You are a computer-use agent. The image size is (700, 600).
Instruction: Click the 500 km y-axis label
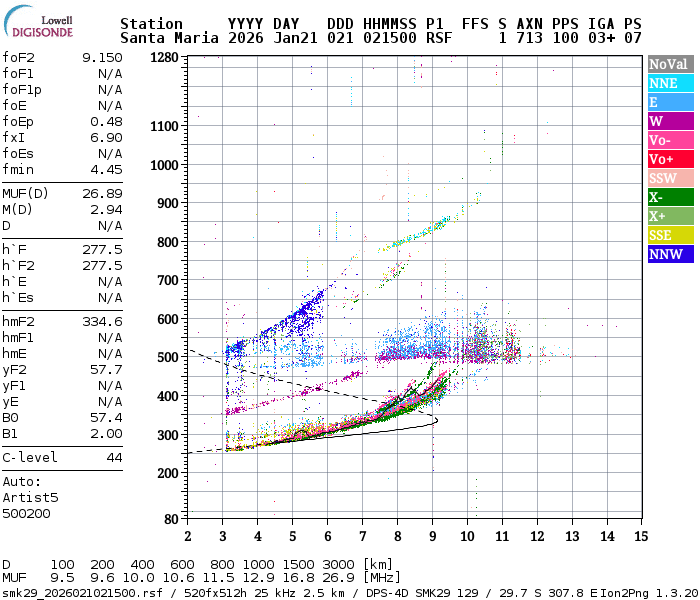tap(168, 358)
